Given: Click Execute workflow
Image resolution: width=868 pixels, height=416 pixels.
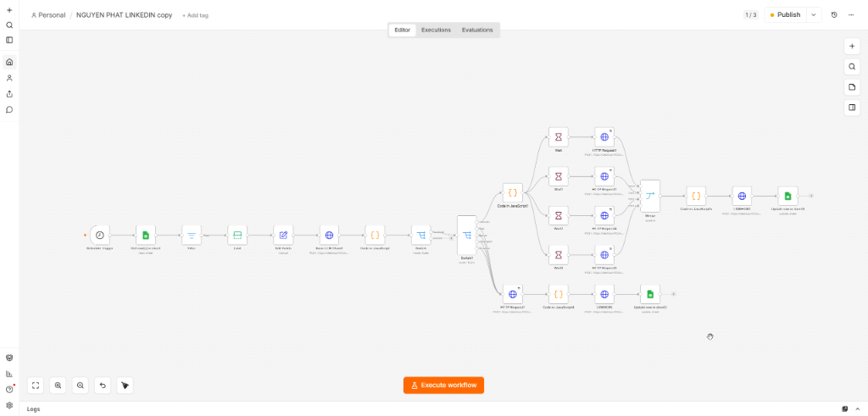Looking at the screenshot, I should click(x=443, y=385).
